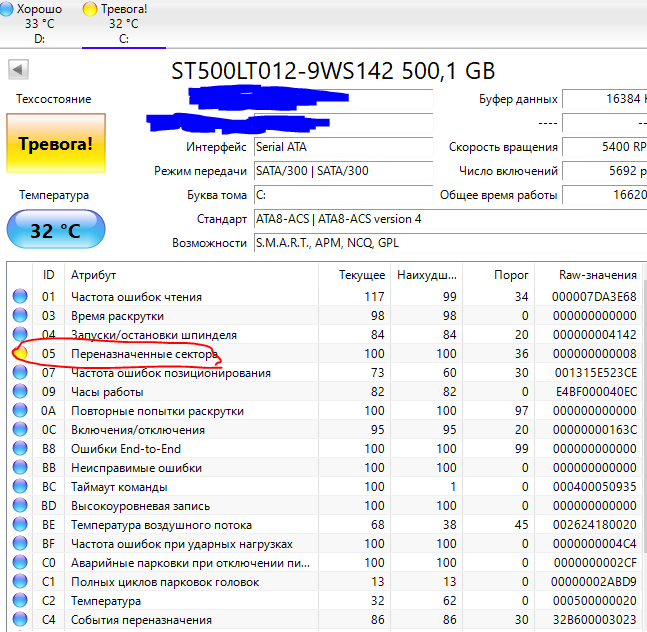Click status icon of row 0A Повторные попытки раскрутки

point(20,410)
